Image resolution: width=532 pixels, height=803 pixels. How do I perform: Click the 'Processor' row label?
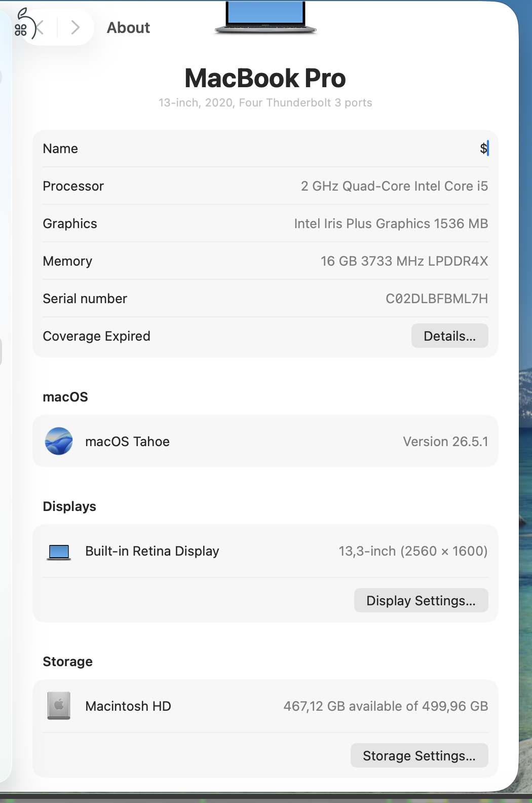tap(73, 186)
